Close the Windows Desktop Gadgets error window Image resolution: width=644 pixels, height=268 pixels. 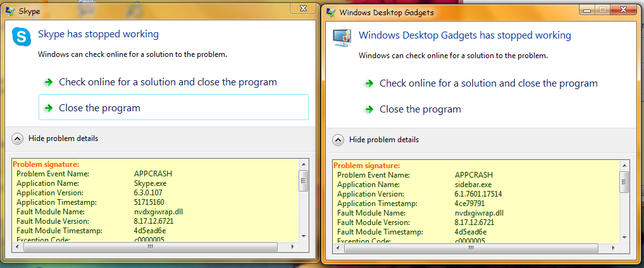624,9
